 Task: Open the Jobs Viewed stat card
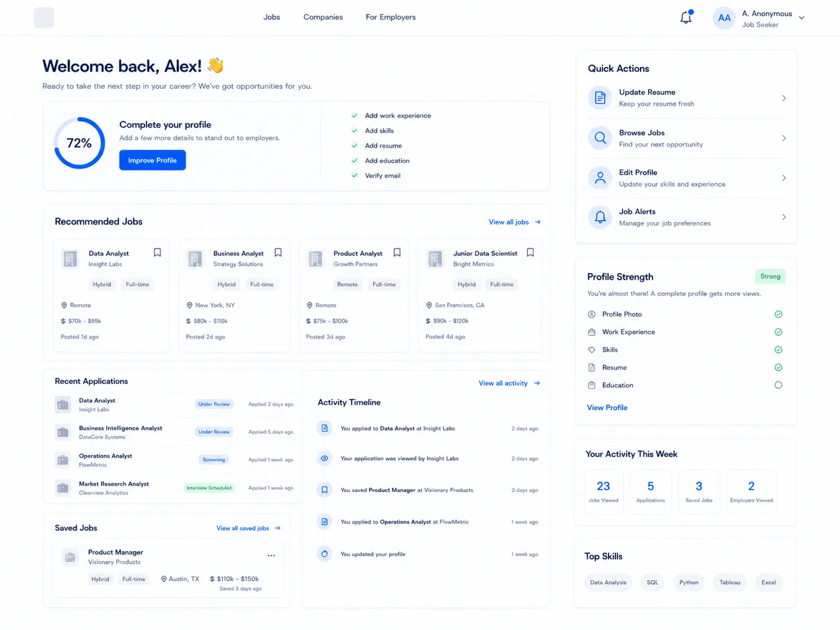(603, 491)
